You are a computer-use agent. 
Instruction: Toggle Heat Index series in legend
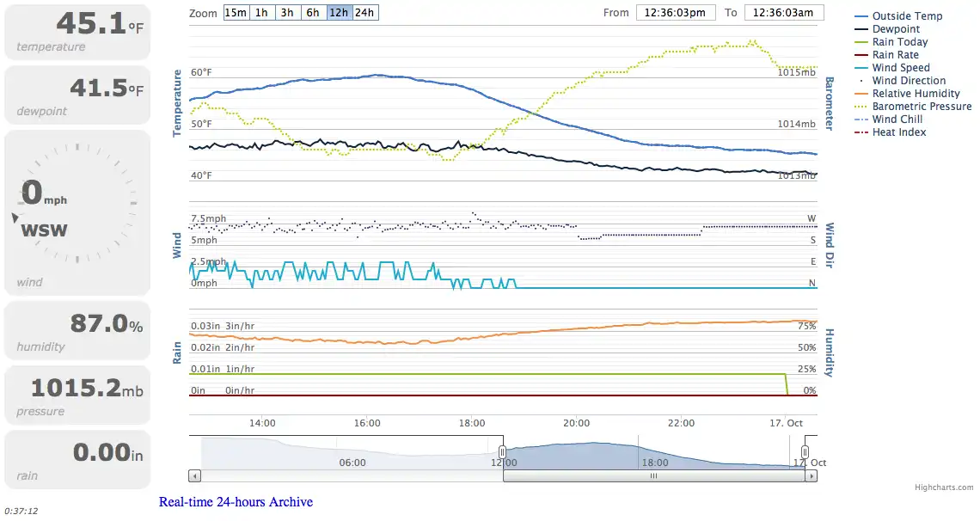(x=890, y=132)
